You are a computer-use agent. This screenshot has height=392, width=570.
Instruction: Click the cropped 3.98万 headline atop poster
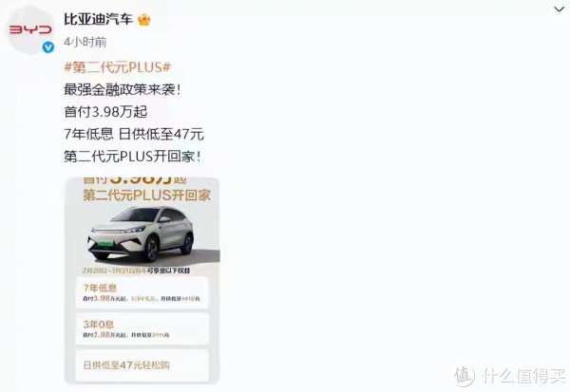pyautogui.click(x=135, y=180)
